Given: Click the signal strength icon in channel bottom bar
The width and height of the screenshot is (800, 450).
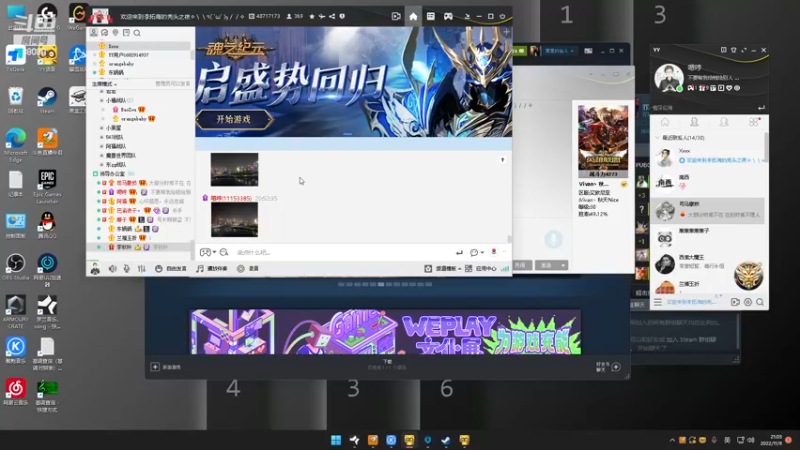Looking at the screenshot, I should tap(505, 268).
